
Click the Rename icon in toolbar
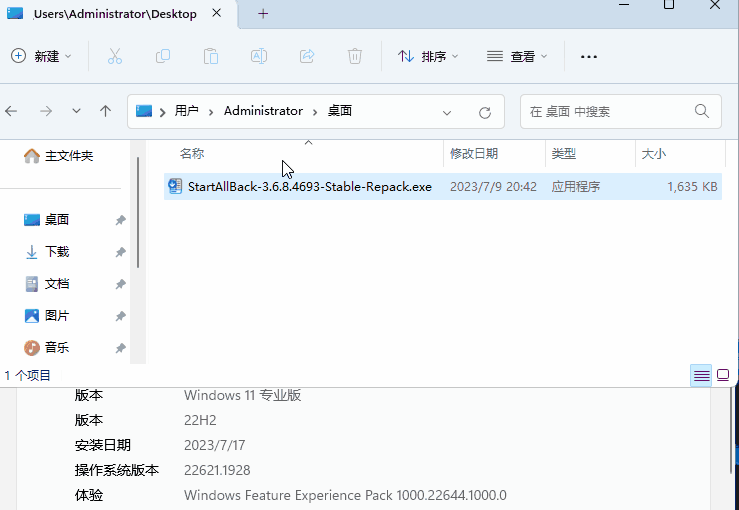pos(258,56)
